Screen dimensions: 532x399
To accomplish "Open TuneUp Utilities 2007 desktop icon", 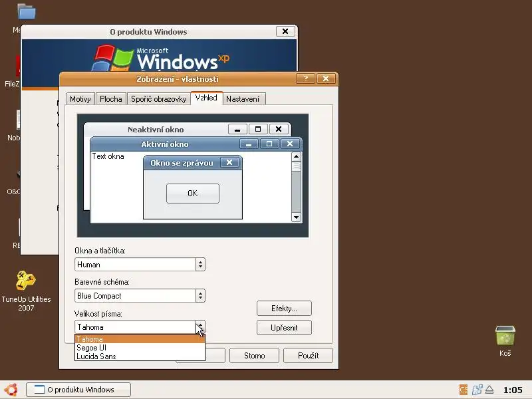I will point(26,291).
